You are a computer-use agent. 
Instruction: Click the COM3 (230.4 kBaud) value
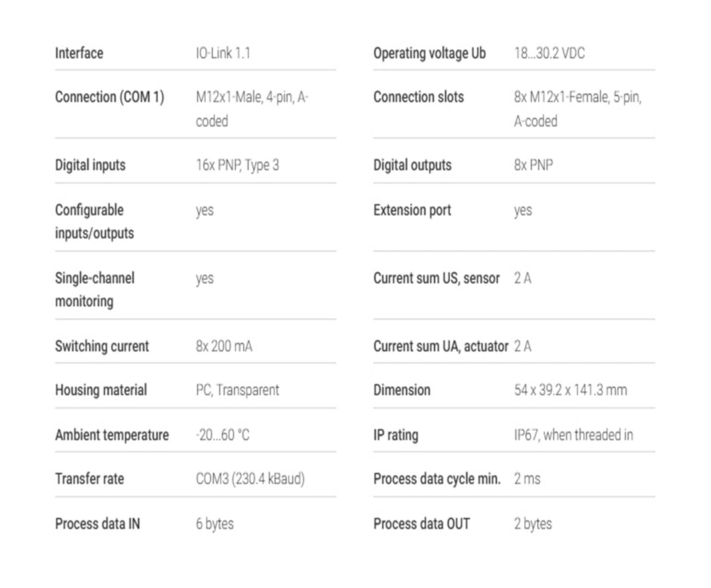(250, 479)
